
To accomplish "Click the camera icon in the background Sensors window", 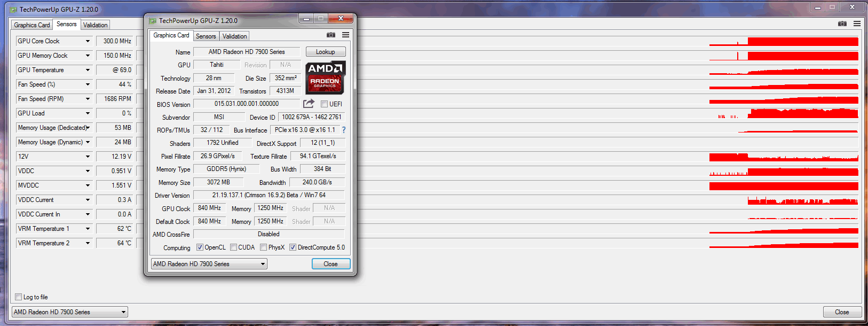I will 842,24.
